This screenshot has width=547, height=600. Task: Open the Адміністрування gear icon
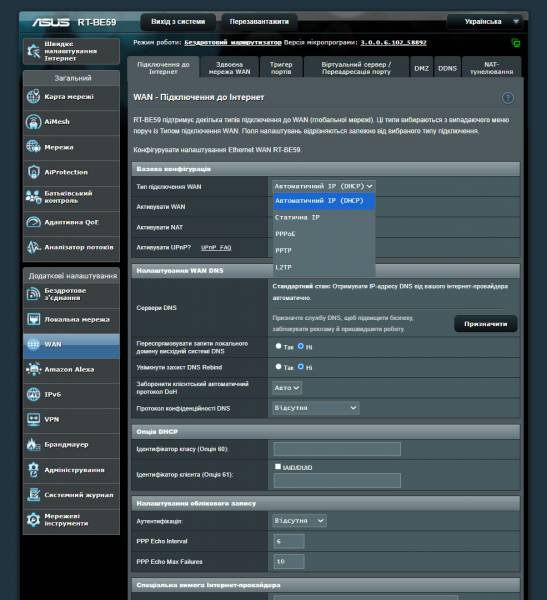33,470
